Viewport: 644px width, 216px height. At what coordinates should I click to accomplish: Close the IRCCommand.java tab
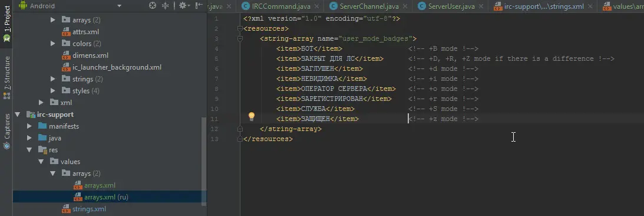316,6
